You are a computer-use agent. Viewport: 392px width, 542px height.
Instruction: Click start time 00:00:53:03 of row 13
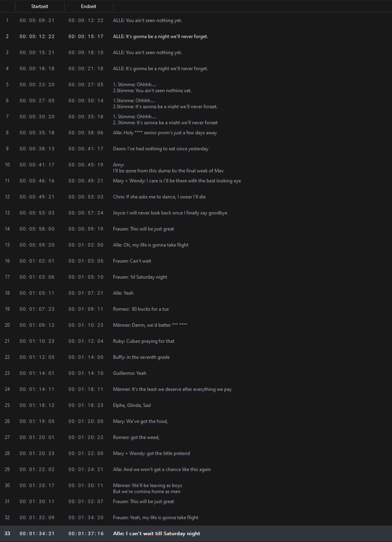[x=37, y=213]
